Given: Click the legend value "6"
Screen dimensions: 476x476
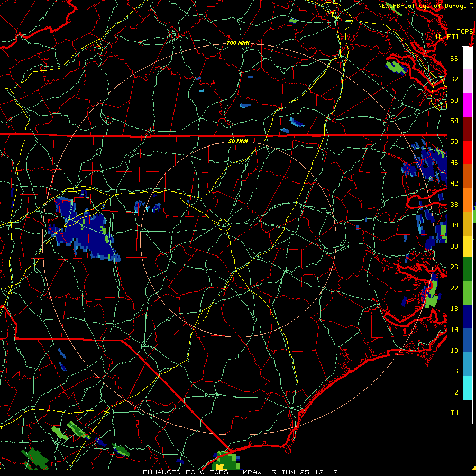Looking at the screenshot, I should tap(456, 371).
